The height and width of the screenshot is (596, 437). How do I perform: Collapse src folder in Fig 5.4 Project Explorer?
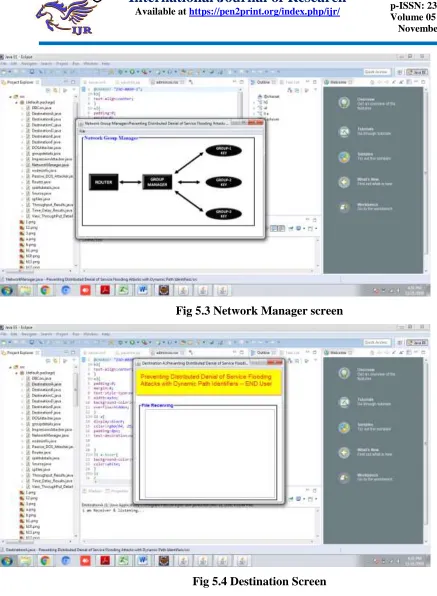[x=11, y=367]
